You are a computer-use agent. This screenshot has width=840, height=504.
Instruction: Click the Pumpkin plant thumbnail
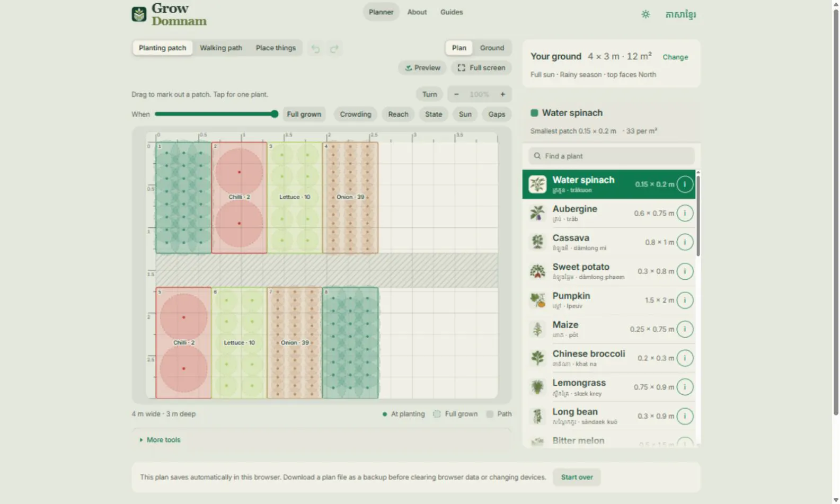(537, 300)
